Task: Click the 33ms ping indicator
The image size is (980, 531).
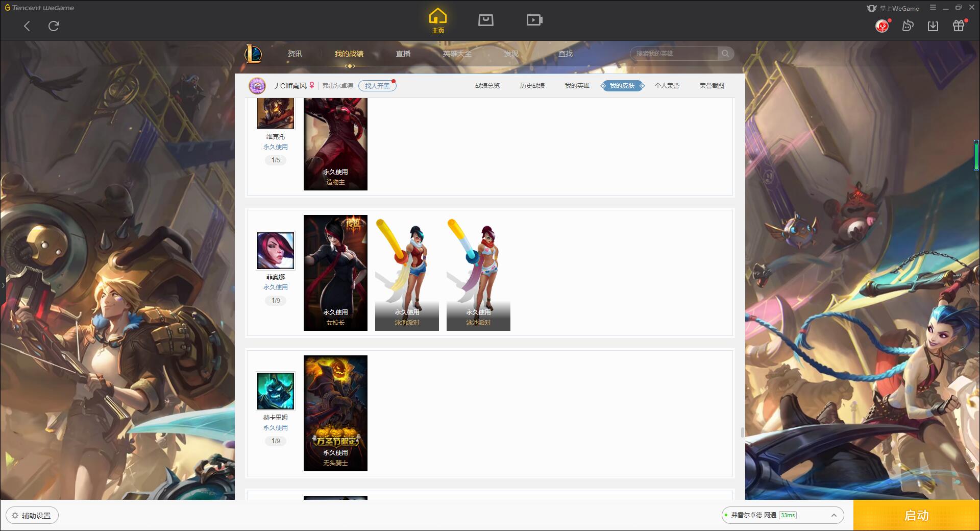Action: point(788,515)
